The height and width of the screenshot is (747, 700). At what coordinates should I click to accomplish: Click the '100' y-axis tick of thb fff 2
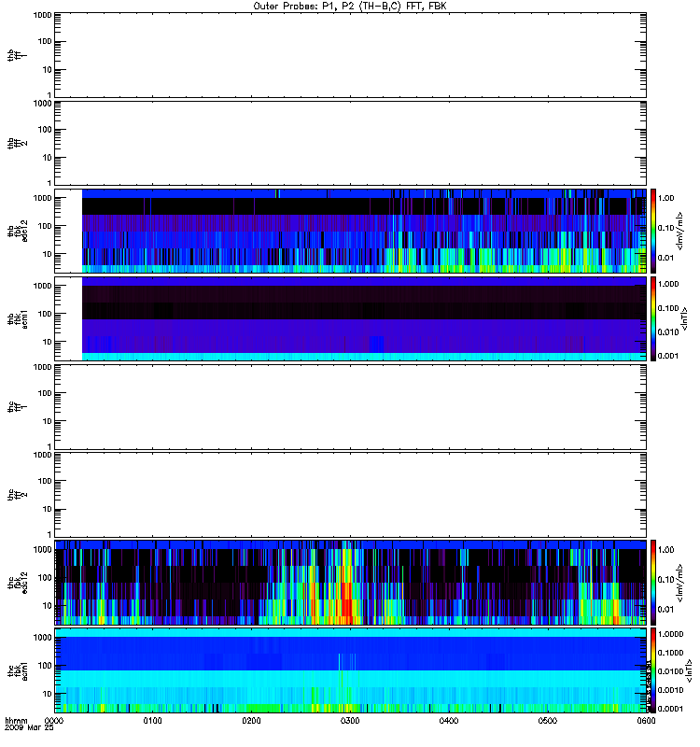coord(45,130)
